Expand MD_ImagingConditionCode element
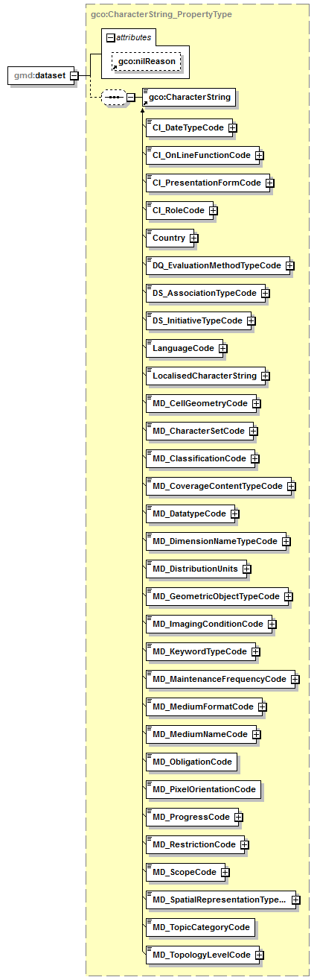This screenshot has width=317, height=980. [272, 624]
